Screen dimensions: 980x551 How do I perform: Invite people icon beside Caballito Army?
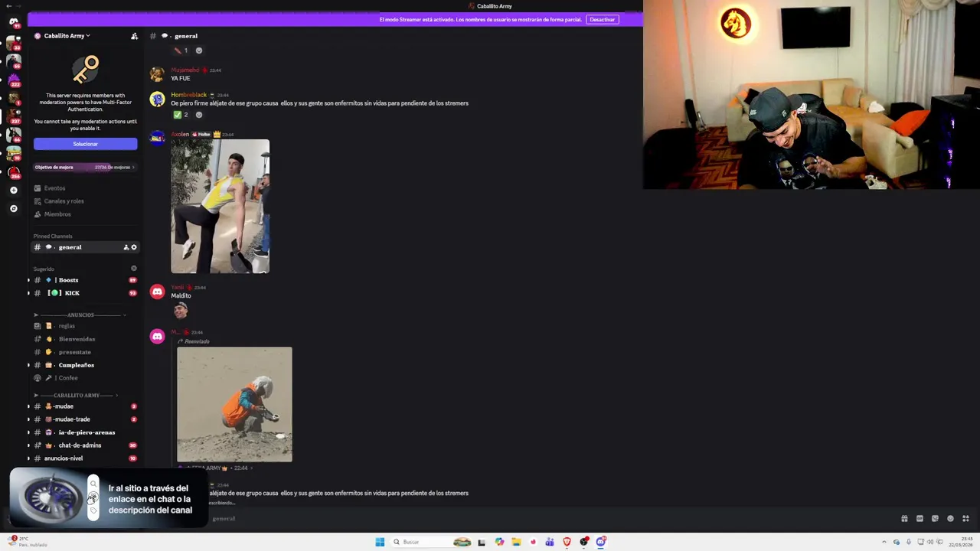click(x=134, y=36)
